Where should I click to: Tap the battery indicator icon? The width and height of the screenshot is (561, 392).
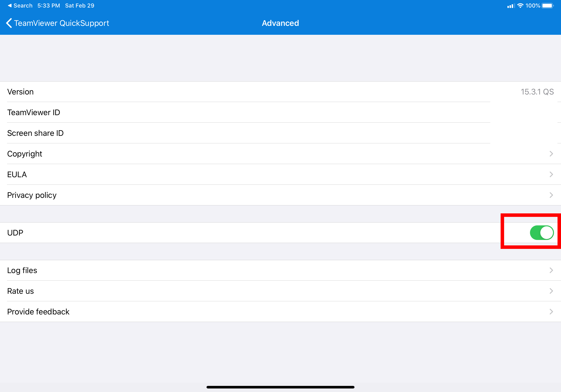click(548, 6)
